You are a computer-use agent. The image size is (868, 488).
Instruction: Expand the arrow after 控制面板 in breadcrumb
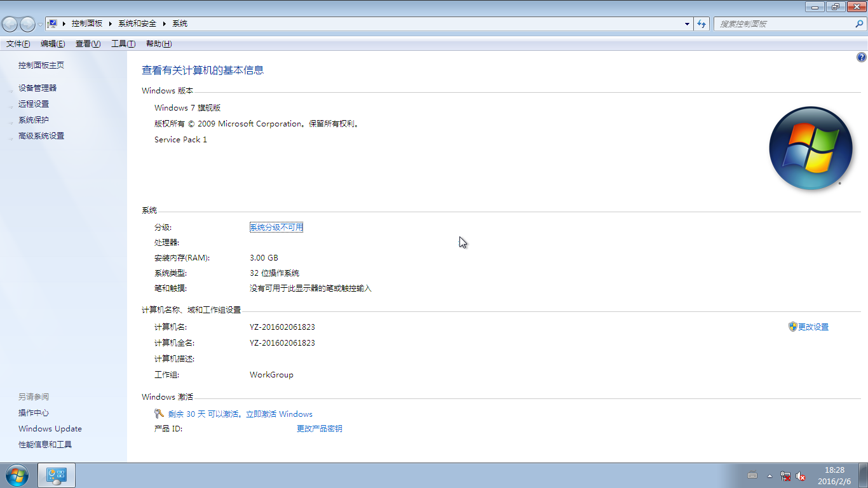coord(110,24)
